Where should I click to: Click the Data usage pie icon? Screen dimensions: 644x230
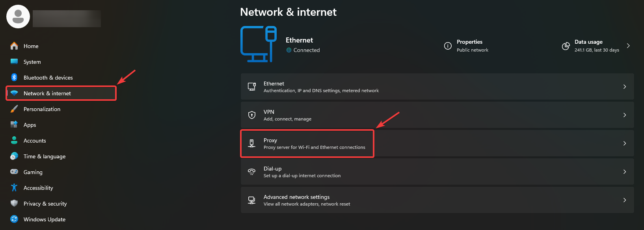coord(566,46)
